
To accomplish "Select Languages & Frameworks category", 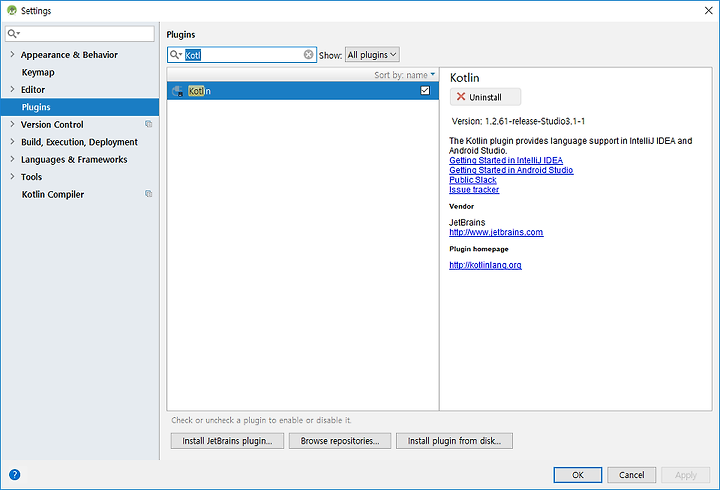I will click(x=74, y=159).
